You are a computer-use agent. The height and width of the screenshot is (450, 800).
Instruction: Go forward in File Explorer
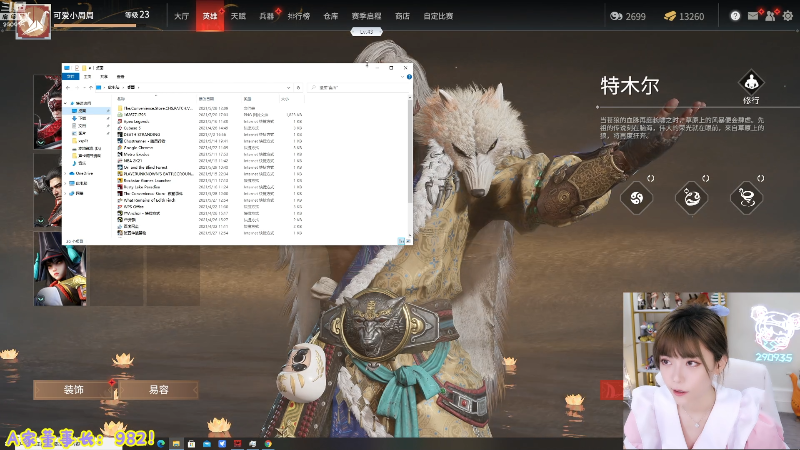pyautogui.click(x=77, y=87)
